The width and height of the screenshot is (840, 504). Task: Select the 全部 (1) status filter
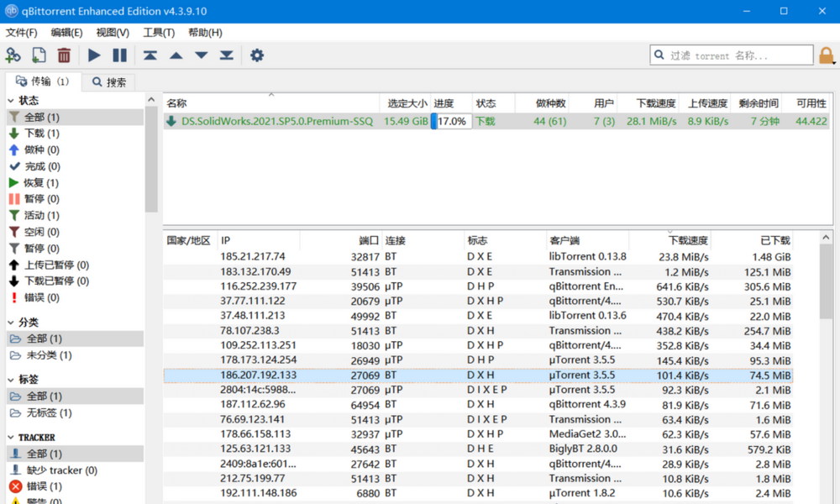click(75, 117)
